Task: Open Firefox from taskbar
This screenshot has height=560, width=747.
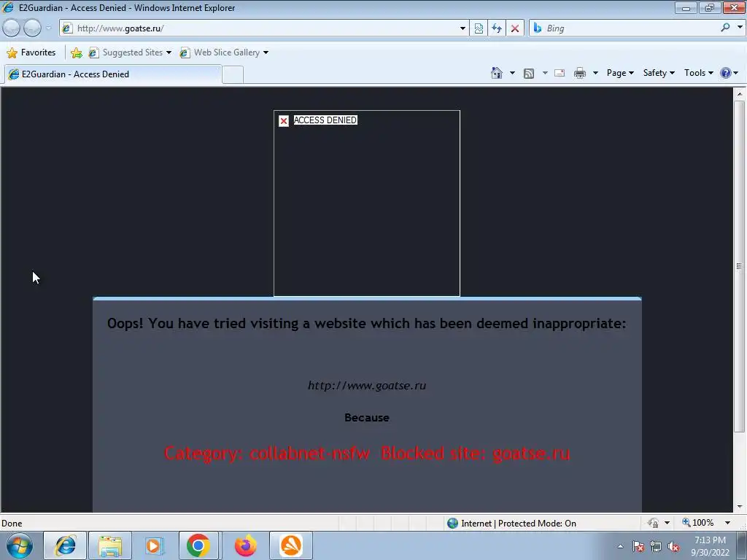Action: click(x=245, y=545)
